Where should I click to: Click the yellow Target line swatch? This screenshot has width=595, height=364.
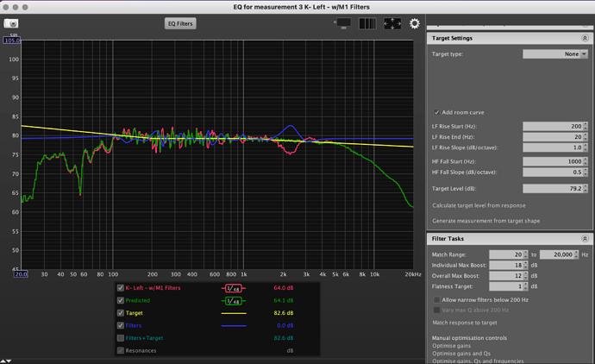point(234,313)
